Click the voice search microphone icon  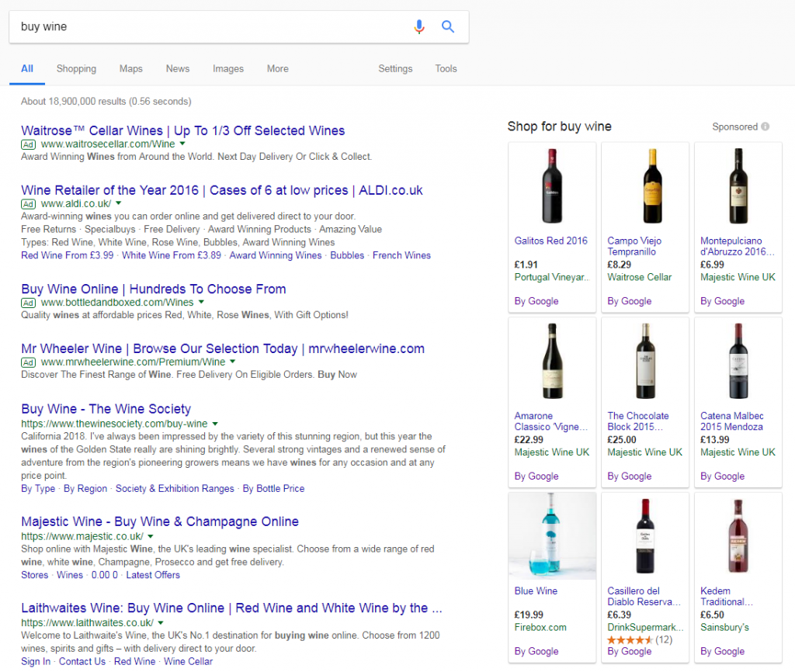(x=418, y=26)
